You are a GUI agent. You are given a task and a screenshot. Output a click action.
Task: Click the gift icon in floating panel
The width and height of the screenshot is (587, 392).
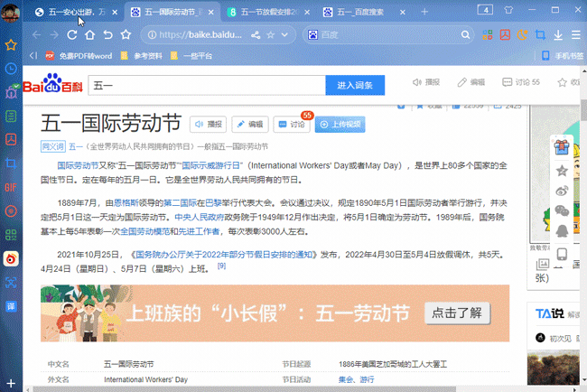(562, 147)
